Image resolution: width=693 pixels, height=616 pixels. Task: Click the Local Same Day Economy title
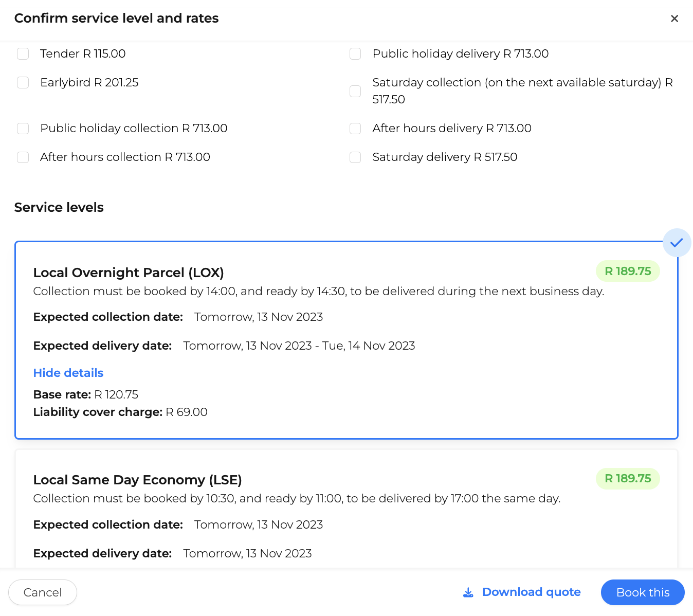(x=137, y=480)
